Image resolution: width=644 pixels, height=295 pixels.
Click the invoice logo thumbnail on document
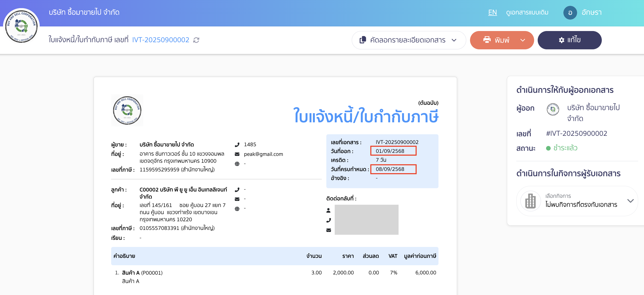pos(127,110)
